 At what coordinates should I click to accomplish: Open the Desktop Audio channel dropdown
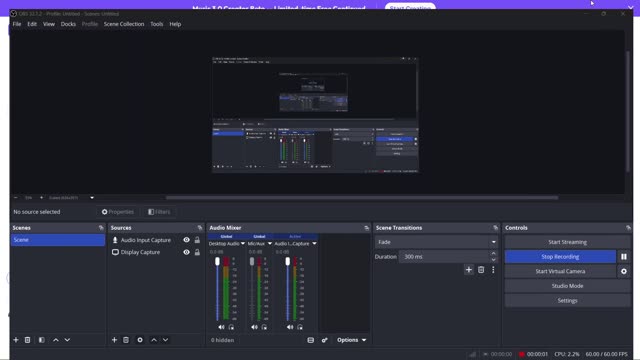tap(227, 244)
